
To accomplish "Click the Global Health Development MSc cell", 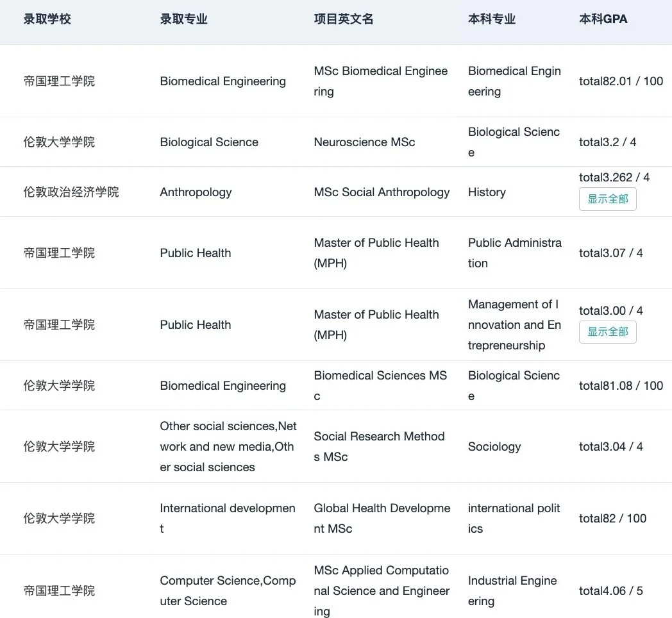I will coord(382,519).
